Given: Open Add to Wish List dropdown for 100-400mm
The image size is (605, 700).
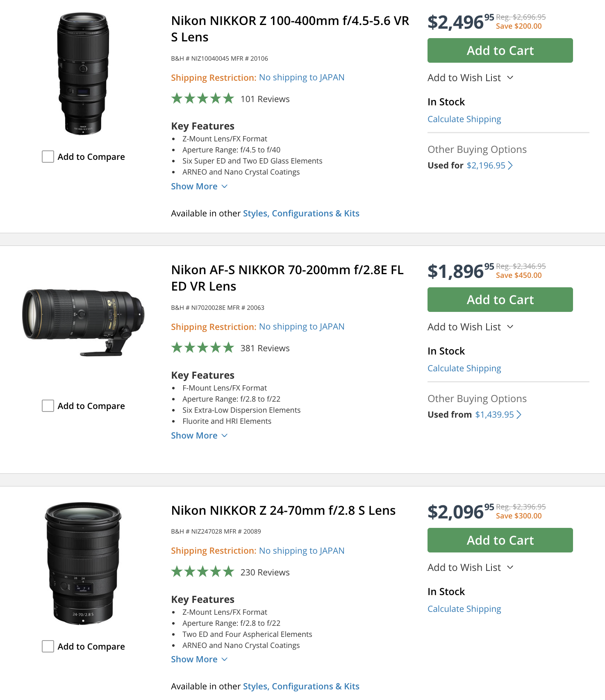Looking at the screenshot, I should coord(470,78).
